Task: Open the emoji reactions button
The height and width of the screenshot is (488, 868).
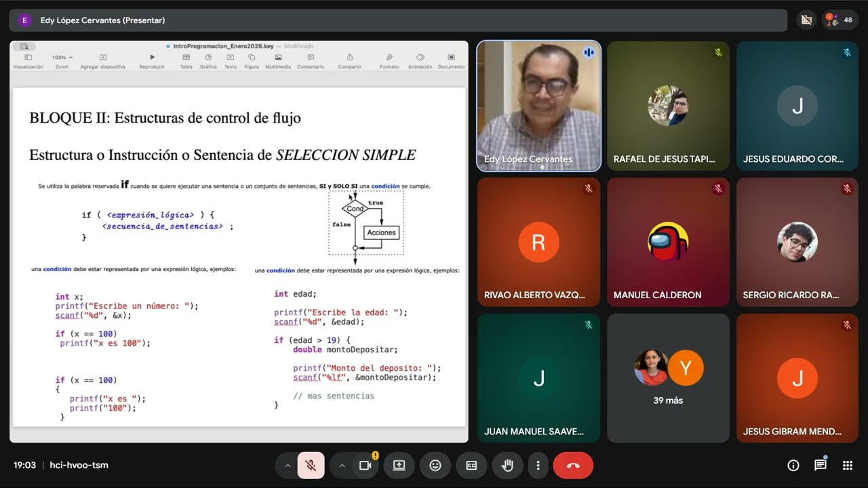Action: click(x=435, y=466)
